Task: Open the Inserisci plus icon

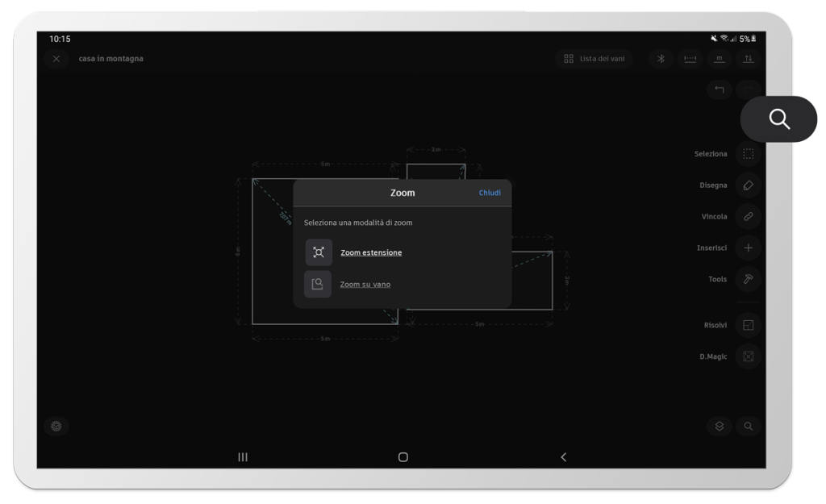Action: click(x=748, y=248)
